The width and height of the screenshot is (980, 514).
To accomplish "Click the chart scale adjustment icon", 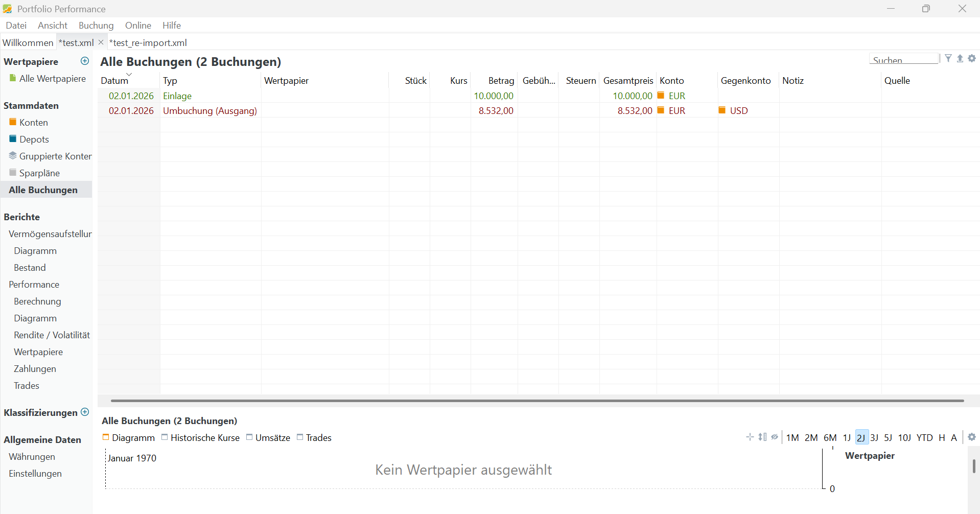I will [x=762, y=437].
